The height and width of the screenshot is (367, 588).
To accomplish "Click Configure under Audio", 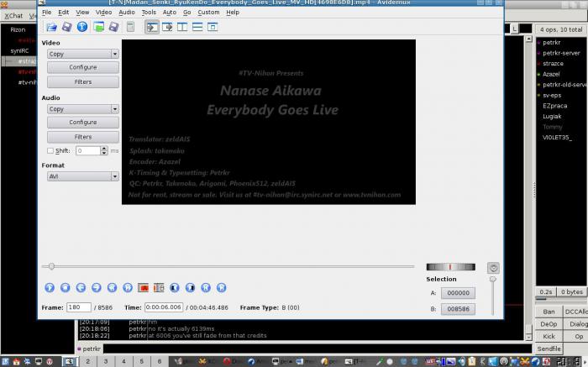I will 83,123.
